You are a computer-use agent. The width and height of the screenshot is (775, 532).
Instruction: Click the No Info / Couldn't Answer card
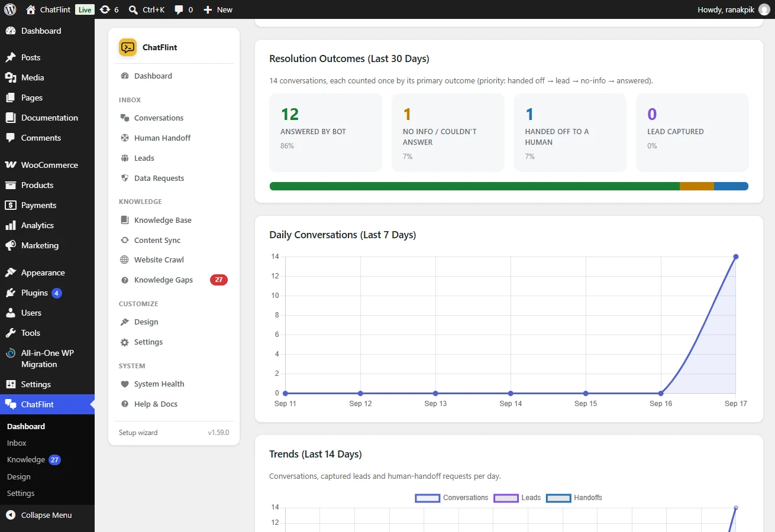pos(448,132)
